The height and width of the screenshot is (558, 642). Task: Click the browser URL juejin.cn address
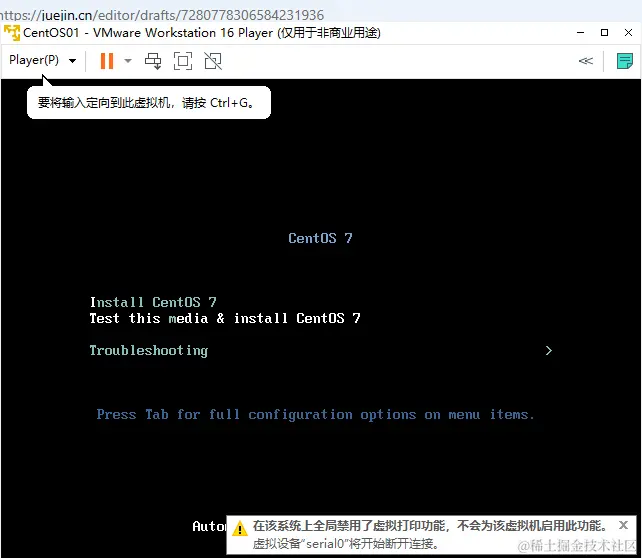click(162, 15)
